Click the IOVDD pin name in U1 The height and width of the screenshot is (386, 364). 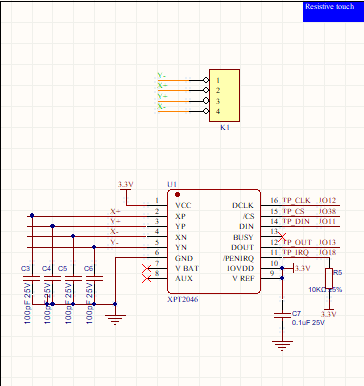tap(240, 268)
